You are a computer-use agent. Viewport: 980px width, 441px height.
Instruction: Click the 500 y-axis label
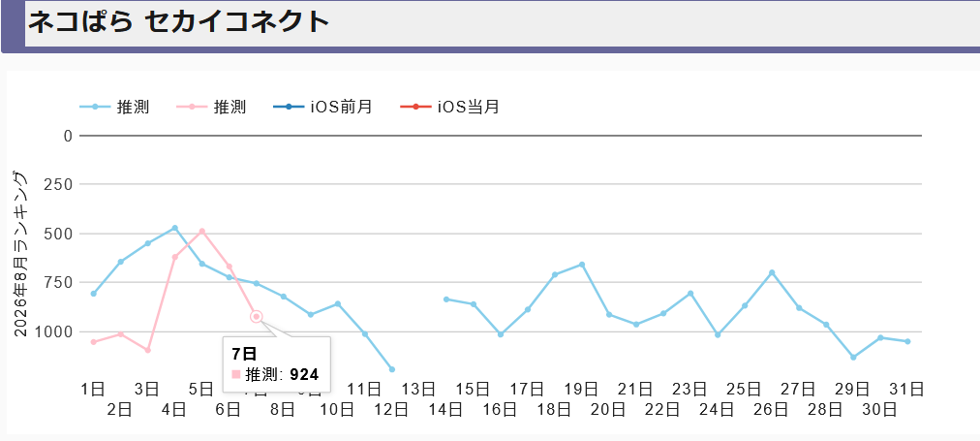pos(60,234)
